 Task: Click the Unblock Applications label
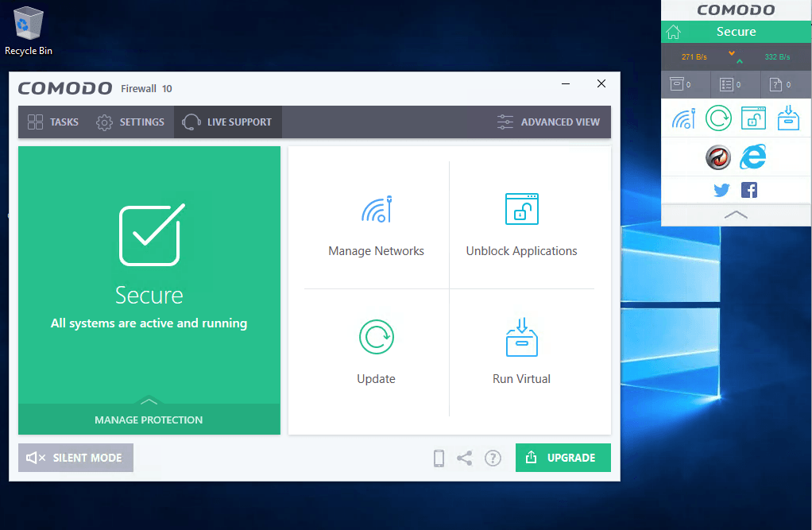pos(521,251)
